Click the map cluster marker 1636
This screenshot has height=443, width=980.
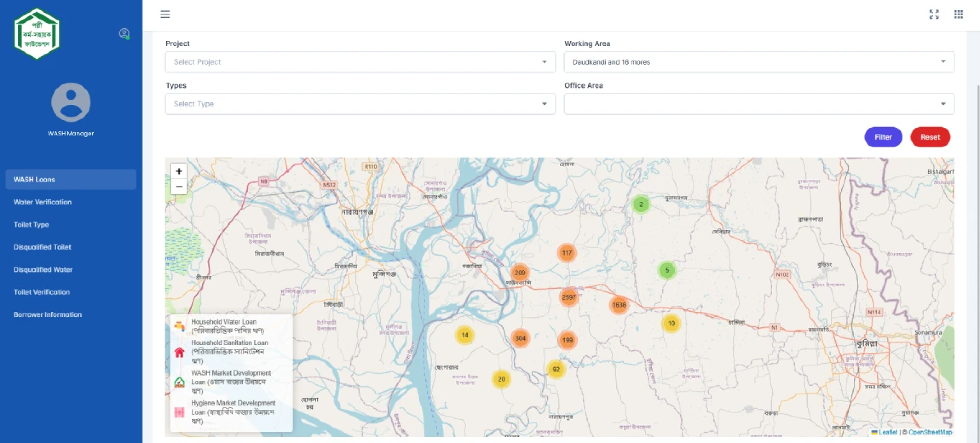click(619, 305)
